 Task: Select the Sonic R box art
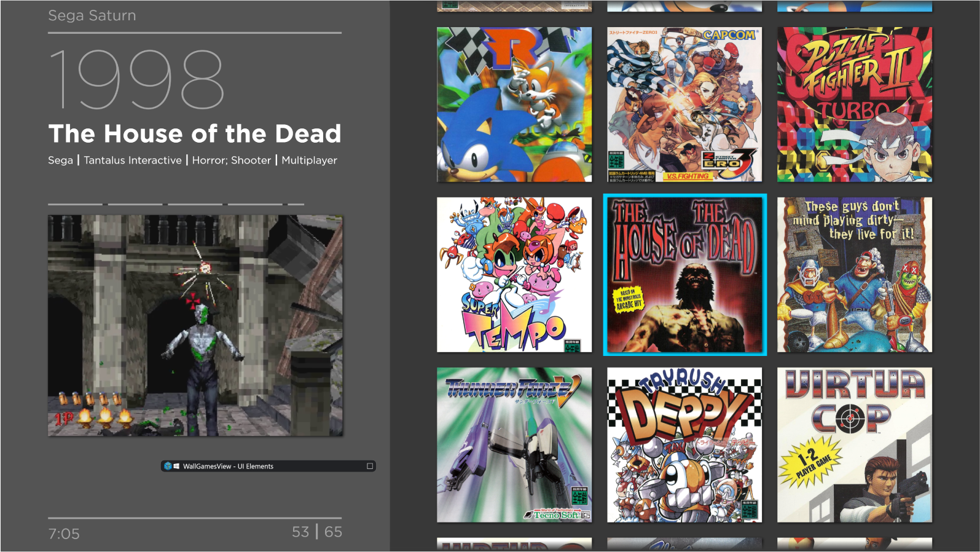[x=514, y=104]
